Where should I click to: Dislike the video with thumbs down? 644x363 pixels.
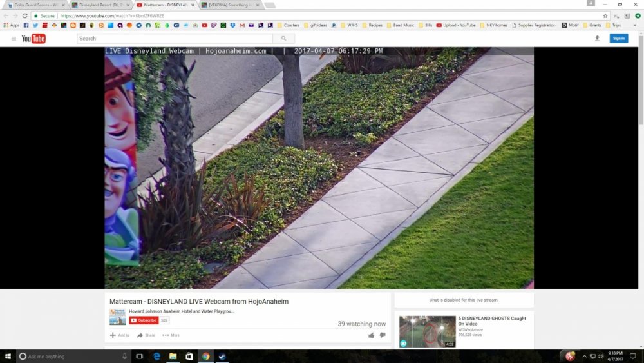coord(383,335)
